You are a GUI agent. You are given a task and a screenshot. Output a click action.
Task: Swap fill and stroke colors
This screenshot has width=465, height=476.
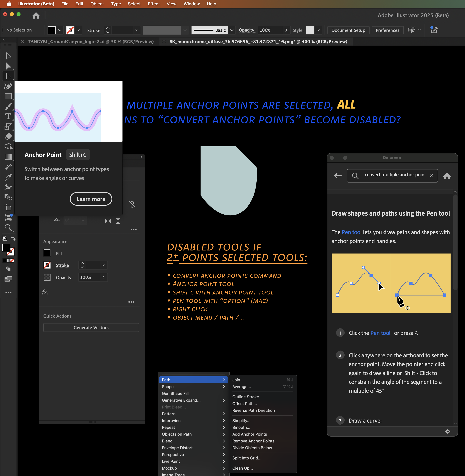pos(13,238)
